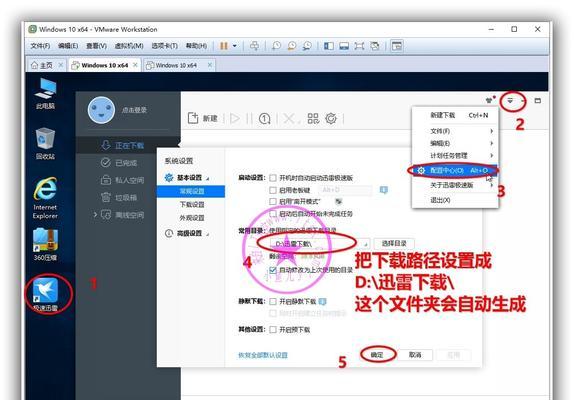Open VMware 查看(V) menu
This screenshot has width=574, height=400.
(96, 46)
